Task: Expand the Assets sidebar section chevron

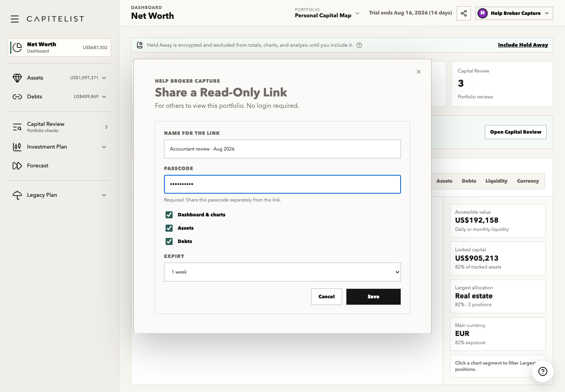Action: click(x=104, y=78)
